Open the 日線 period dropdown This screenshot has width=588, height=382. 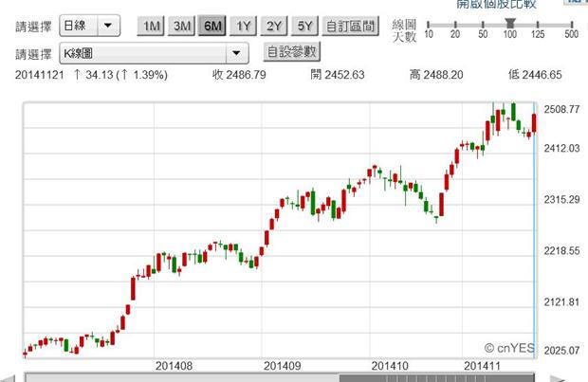point(89,26)
